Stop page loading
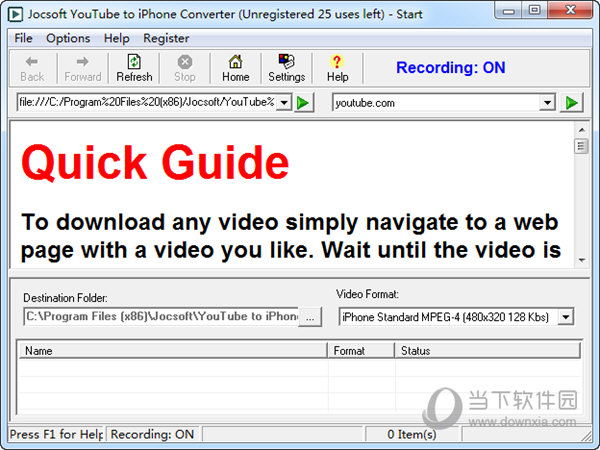Viewport: 600px width, 450px height. pos(185,68)
